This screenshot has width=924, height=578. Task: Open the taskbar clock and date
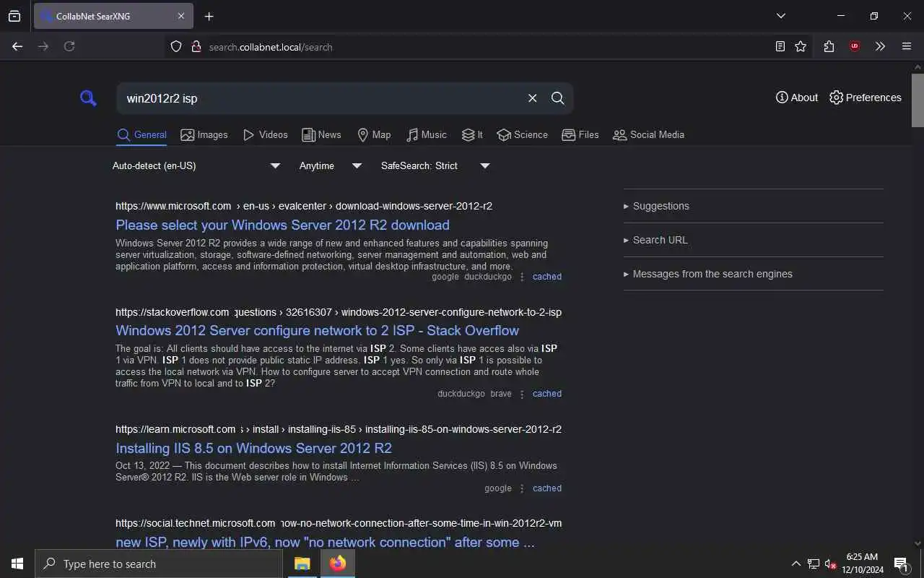[x=862, y=564]
